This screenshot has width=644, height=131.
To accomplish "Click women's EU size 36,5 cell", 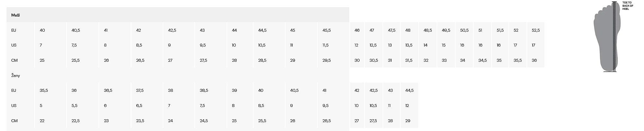I will 108,90.
